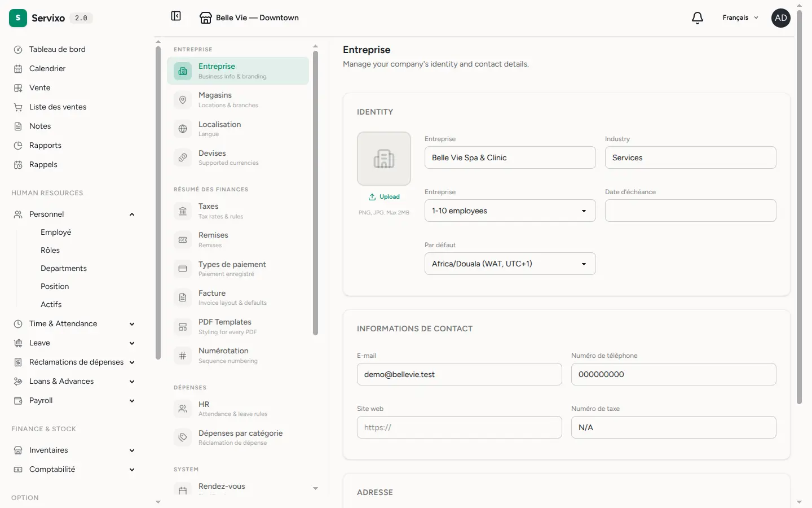812x508 pixels.
Task: Click the Facture document icon
Action: tap(183, 297)
